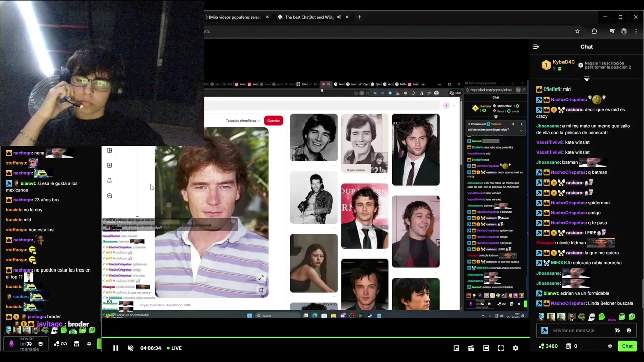Unmute the stream volume icon

130,348
